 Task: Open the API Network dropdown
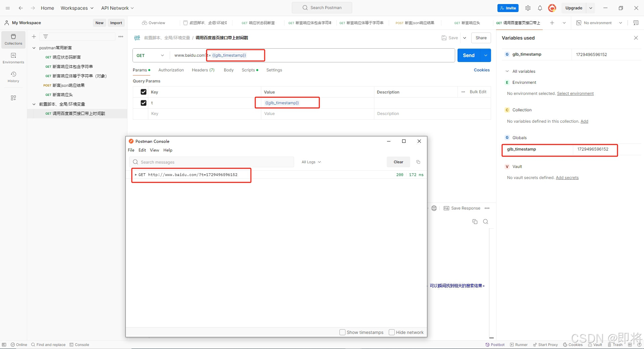(x=117, y=8)
